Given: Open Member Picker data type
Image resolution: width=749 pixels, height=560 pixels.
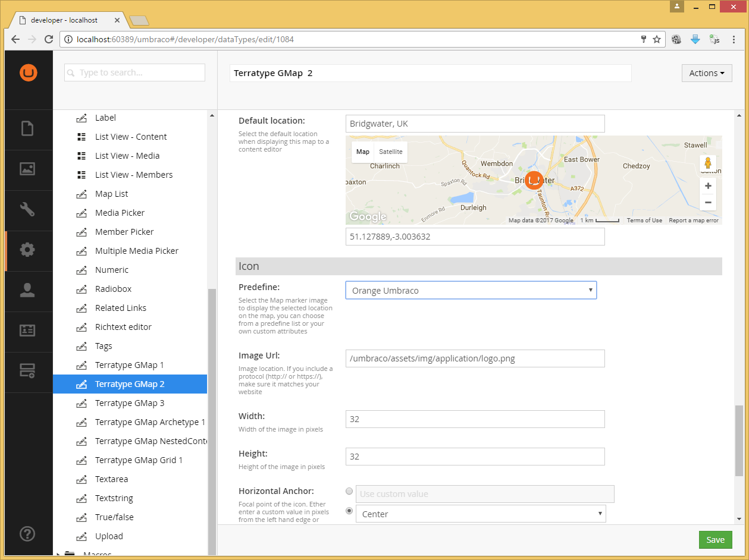Looking at the screenshot, I should pos(124,232).
